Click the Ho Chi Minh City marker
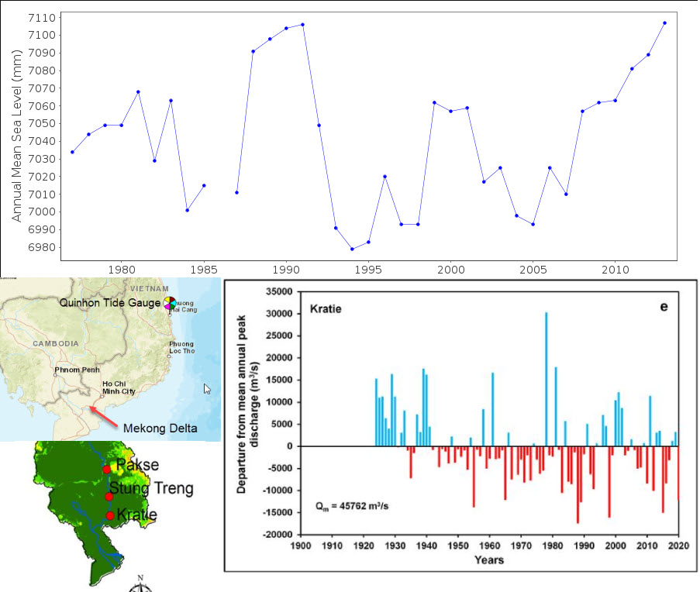700x592 pixels. 102,396
